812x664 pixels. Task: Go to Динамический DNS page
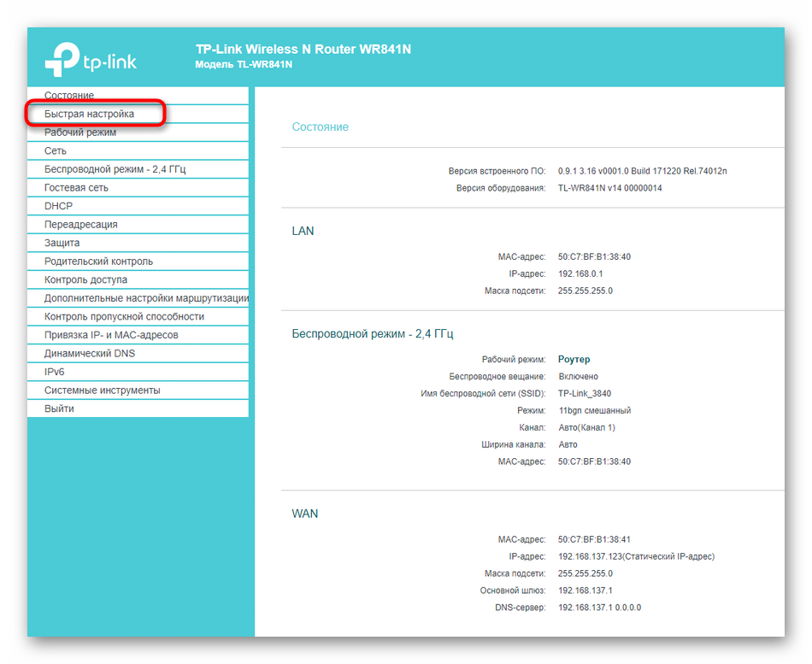(90, 353)
